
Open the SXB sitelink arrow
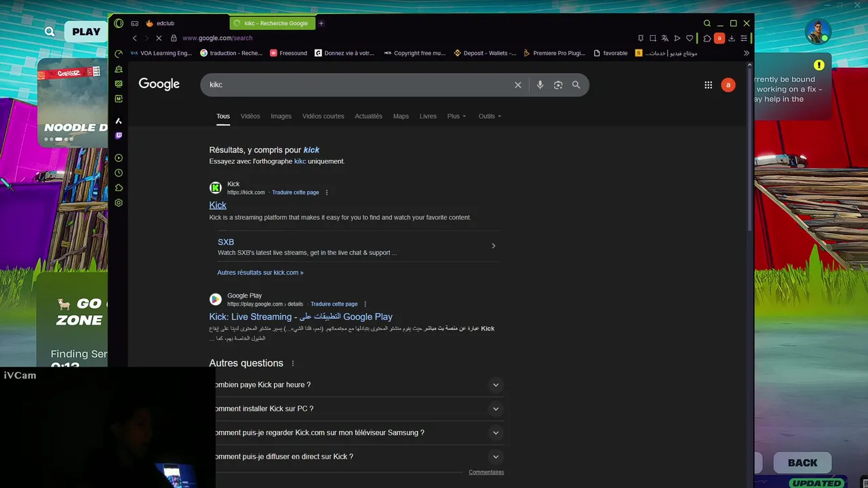coord(493,246)
